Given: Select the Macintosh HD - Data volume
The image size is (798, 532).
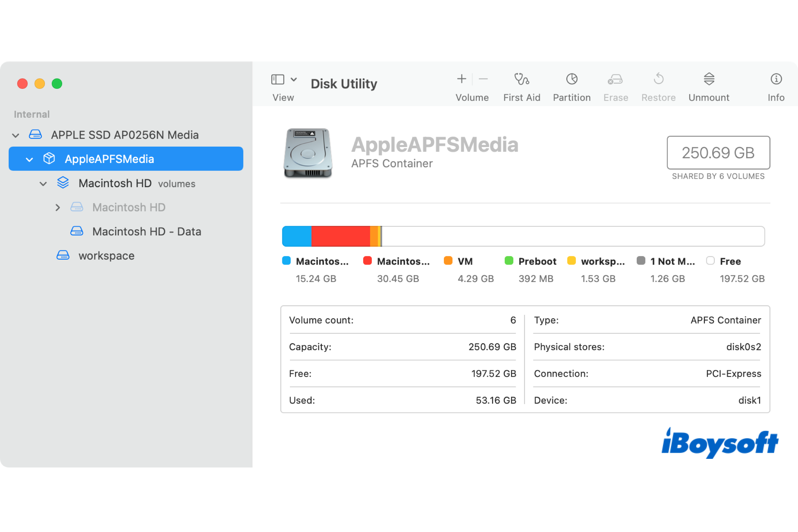Looking at the screenshot, I should 147,231.
